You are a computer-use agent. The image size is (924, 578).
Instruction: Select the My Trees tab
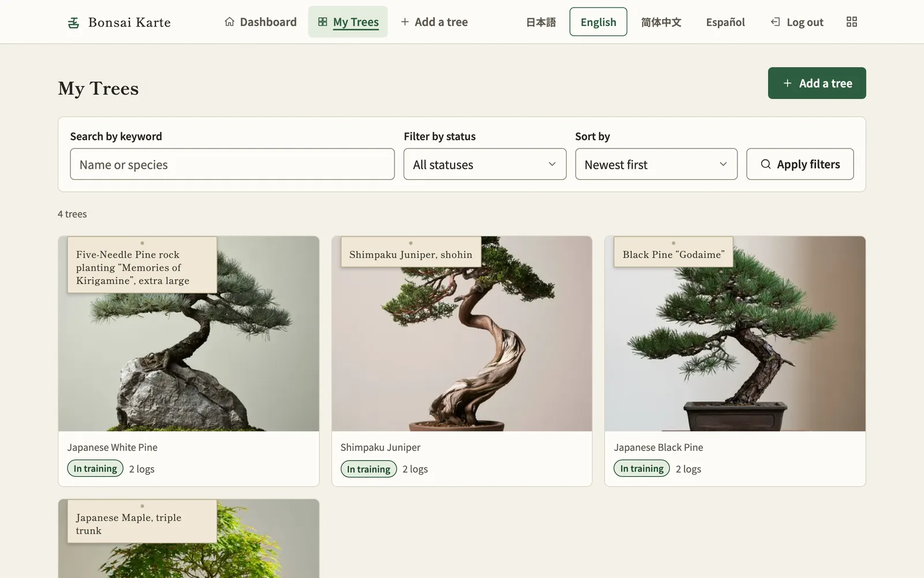point(348,22)
